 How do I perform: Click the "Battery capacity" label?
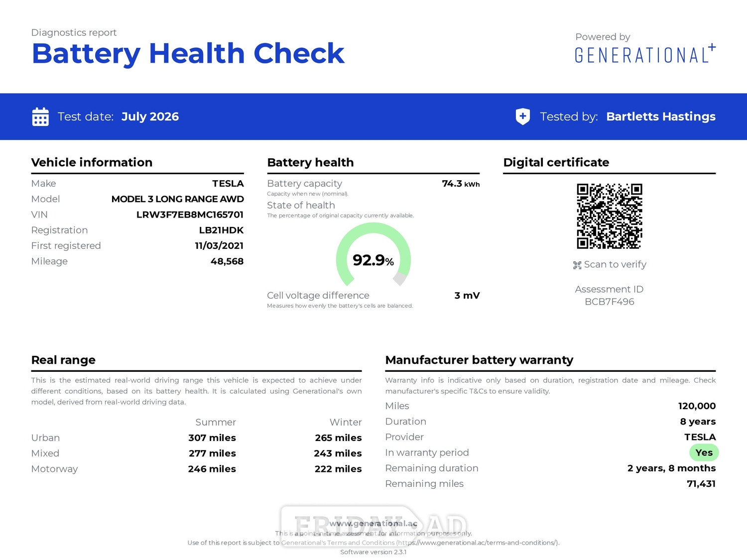(x=305, y=184)
